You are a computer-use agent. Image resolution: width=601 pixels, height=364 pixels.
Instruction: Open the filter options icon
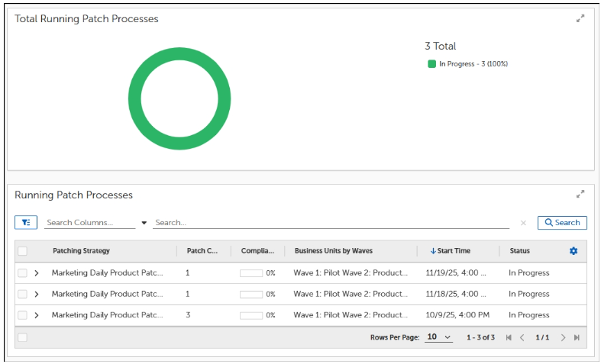click(x=25, y=222)
